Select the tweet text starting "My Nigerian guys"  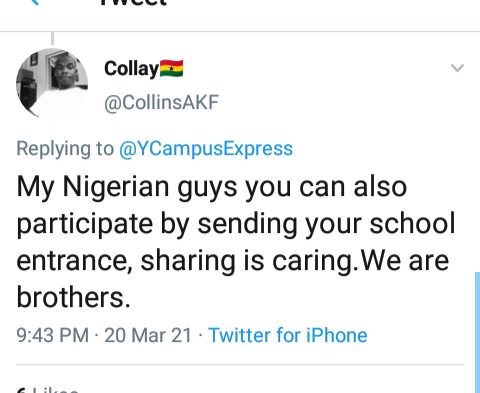tap(236, 241)
